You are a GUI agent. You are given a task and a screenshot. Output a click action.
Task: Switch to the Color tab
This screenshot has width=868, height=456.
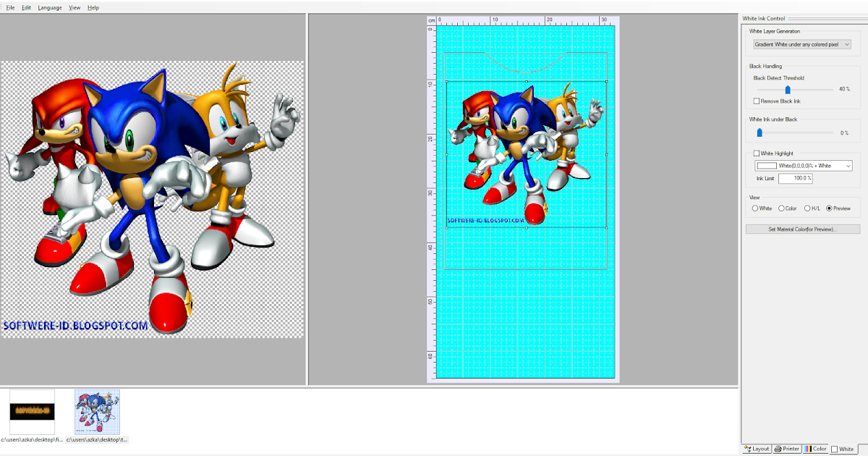(x=816, y=449)
